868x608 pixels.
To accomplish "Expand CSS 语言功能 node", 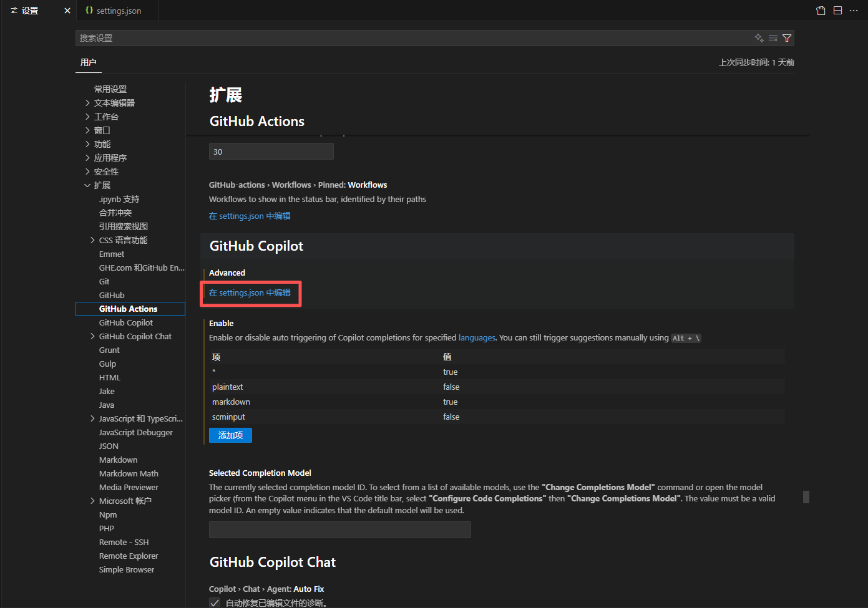I will pos(92,240).
